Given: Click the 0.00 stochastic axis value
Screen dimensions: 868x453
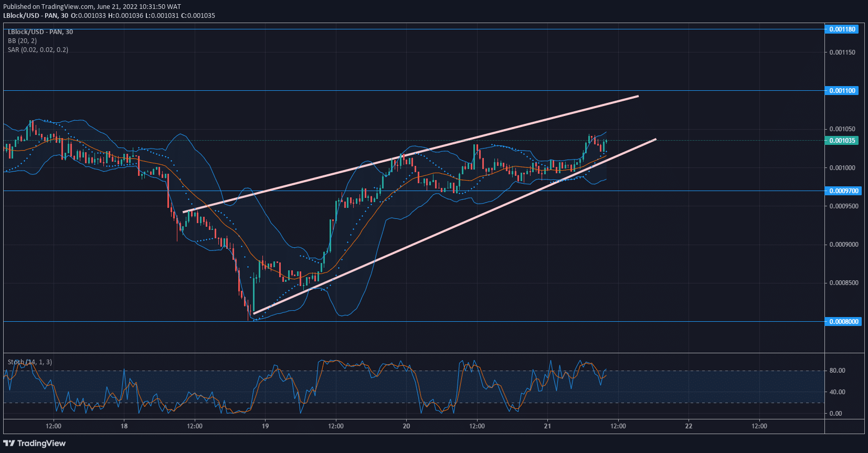Looking at the screenshot, I should (835, 414).
